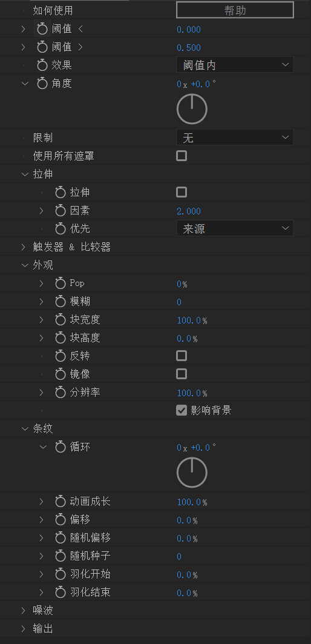Open the 优先 dropdown showing 来源
Image resolution: width=311 pixels, height=644 pixels.
pyautogui.click(x=235, y=228)
